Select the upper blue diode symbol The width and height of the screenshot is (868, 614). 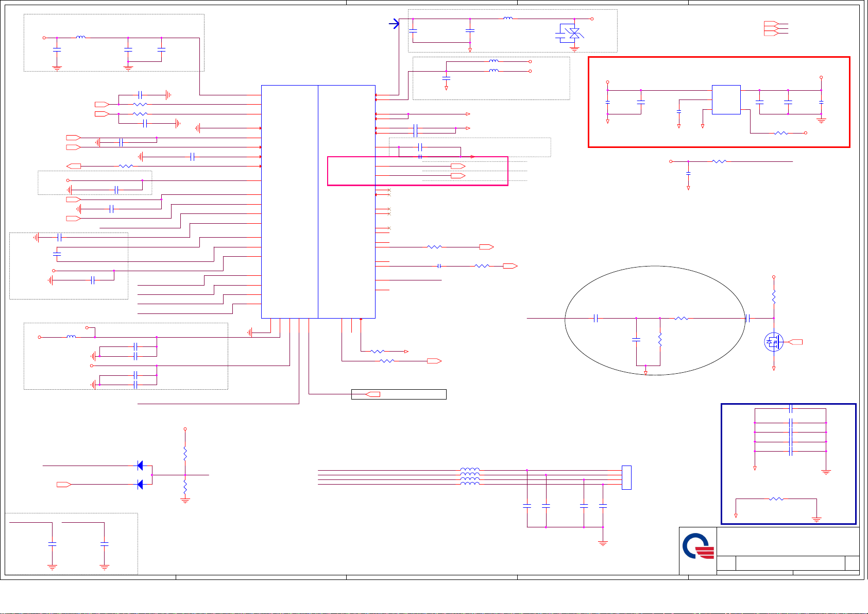(140, 466)
